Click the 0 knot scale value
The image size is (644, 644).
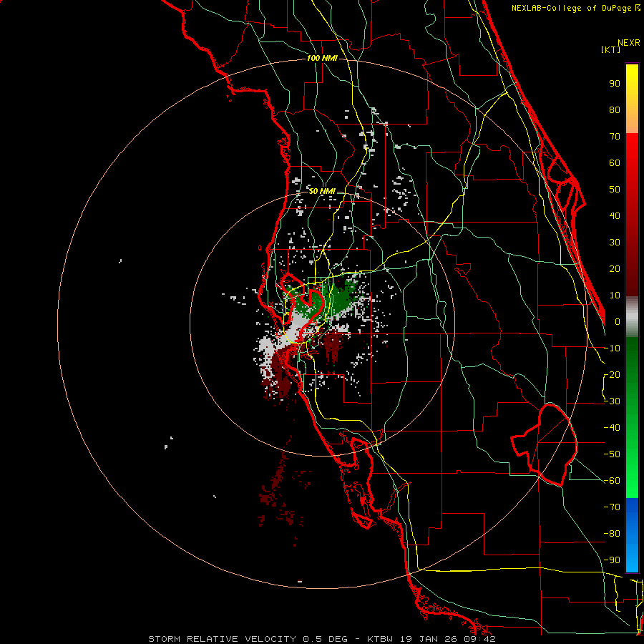point(618,322)
